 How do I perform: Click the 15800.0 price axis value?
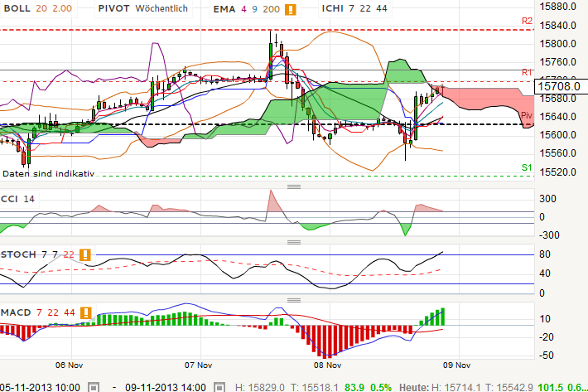pos(557,44)
